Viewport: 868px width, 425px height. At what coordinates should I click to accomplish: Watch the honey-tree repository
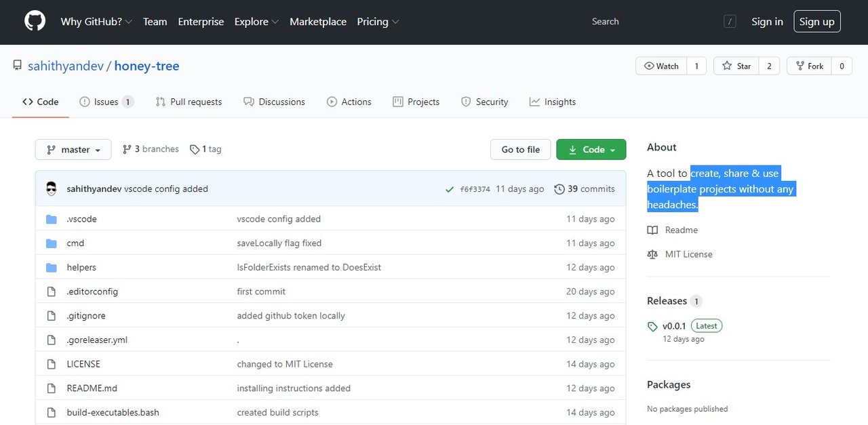click(x=661, y=66)
